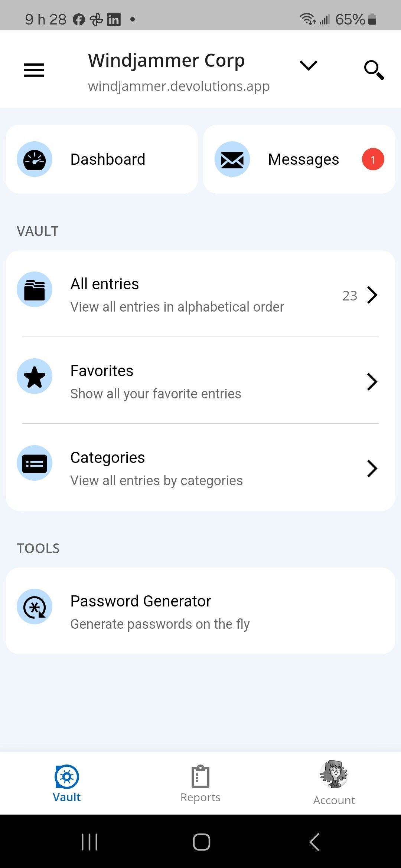Image resolution: width=401 pixels, height=868 pixels.
Task: Open Favorites using its chevron arrow
Action: pyautogui.click(x=372, y=382)
